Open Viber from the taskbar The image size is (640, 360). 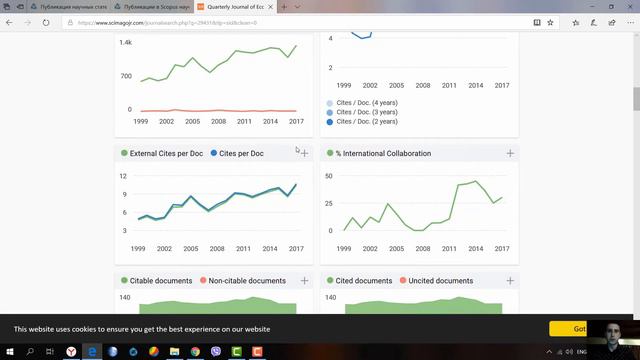click(216, 351)
